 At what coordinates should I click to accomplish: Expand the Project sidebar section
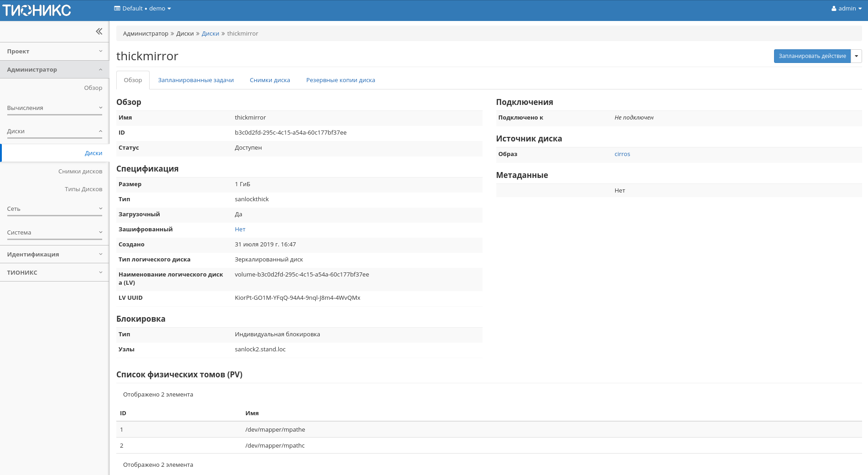tap(54, 52)
